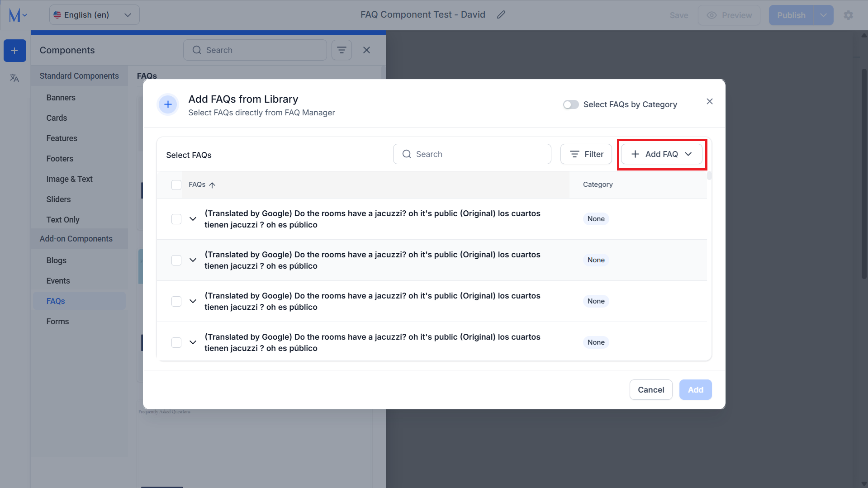Click the Publish button
This screenshot has height=488, width=868.
pyautogui.click(x=791, y=15)
